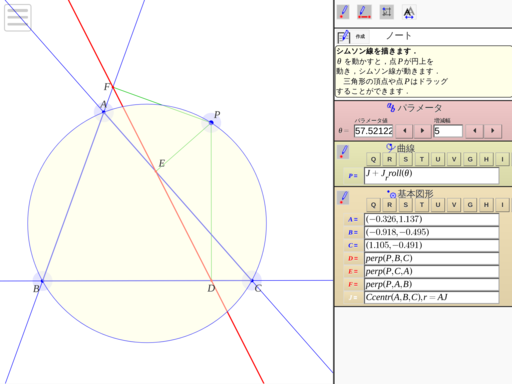Click point P on the circle
The height and width of the screenshot is (384, 512).
[211, 122]
